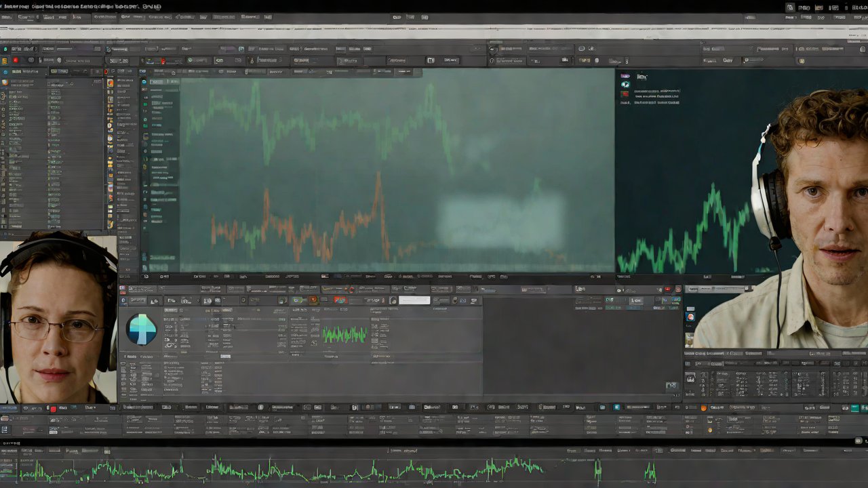
Task: Open the File menu in the menu bar
Action: [x=5, y=17]
